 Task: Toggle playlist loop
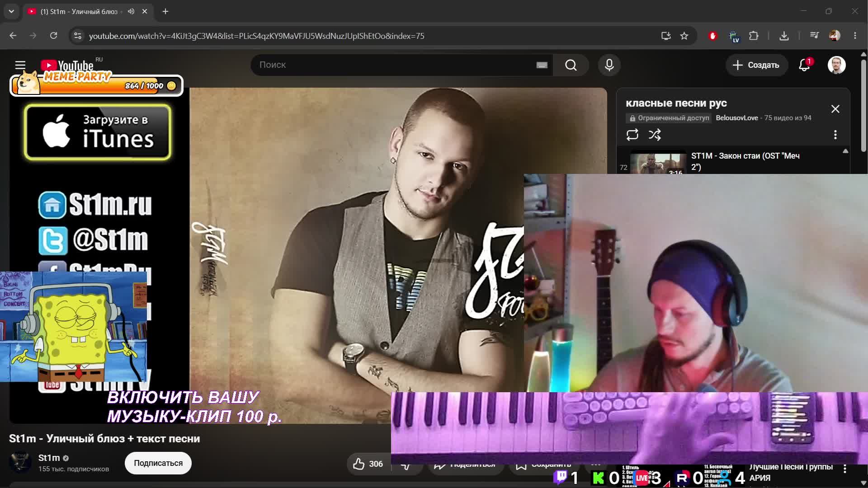pyautogui.click(x=632, y=135)
